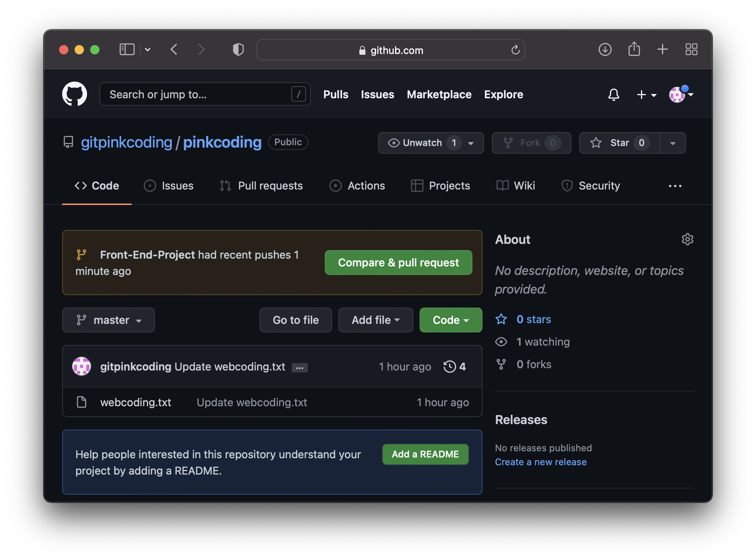Image resolution: width=756 pixels, height=560 pixels.
Task: Open the master branch selector
Action: coord(108,320)
